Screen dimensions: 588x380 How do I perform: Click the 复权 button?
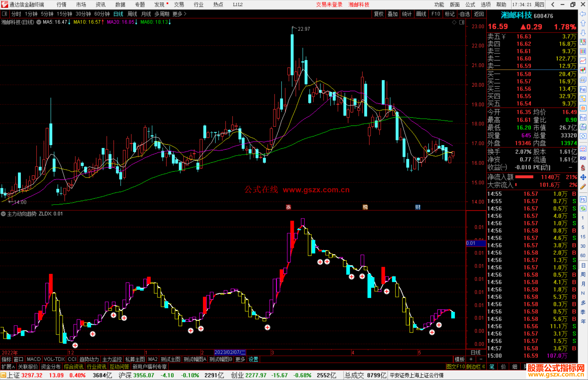coord(378,14)
